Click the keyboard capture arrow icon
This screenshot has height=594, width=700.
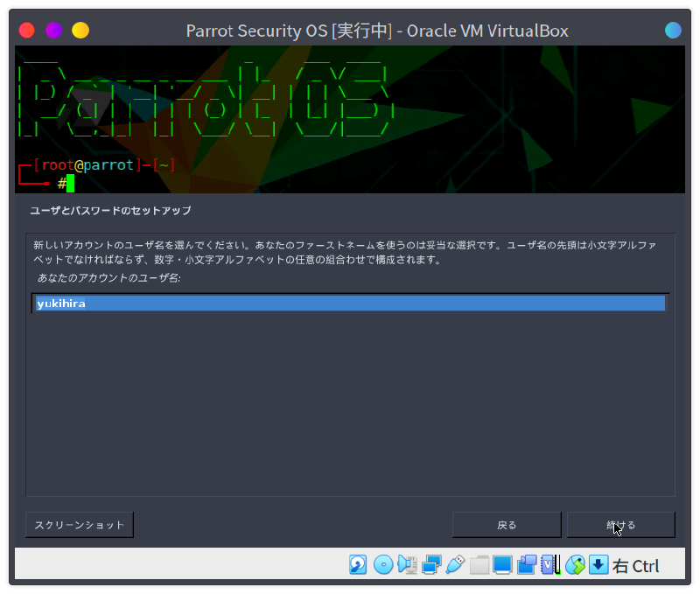598,564
